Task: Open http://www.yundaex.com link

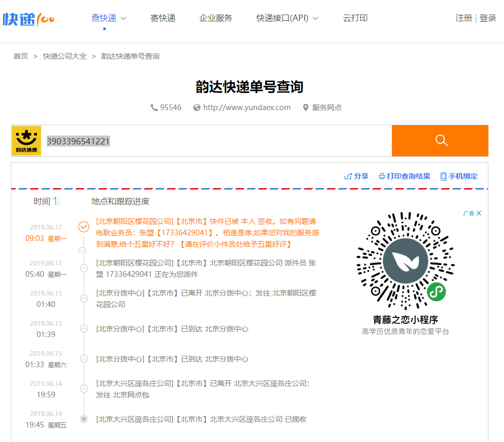Action: [247, 108]
